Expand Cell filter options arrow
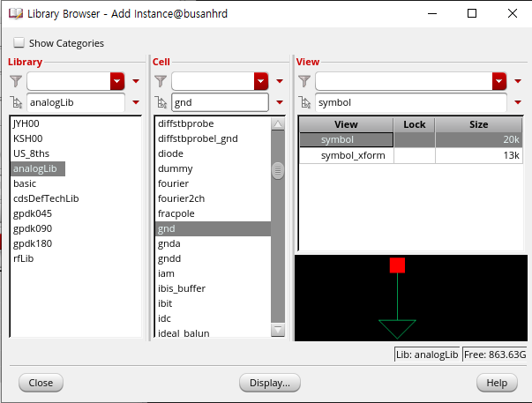Image resolution: width=532 pixels, height=403 pixels. 280,81
